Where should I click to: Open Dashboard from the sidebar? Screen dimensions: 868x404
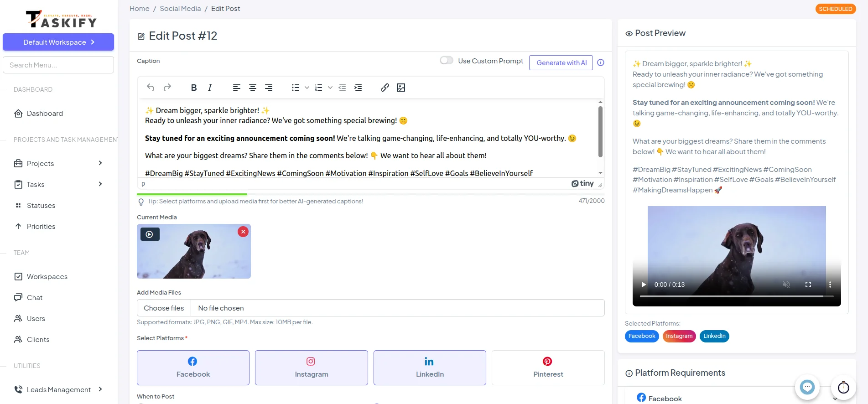[x=45, y=114]
